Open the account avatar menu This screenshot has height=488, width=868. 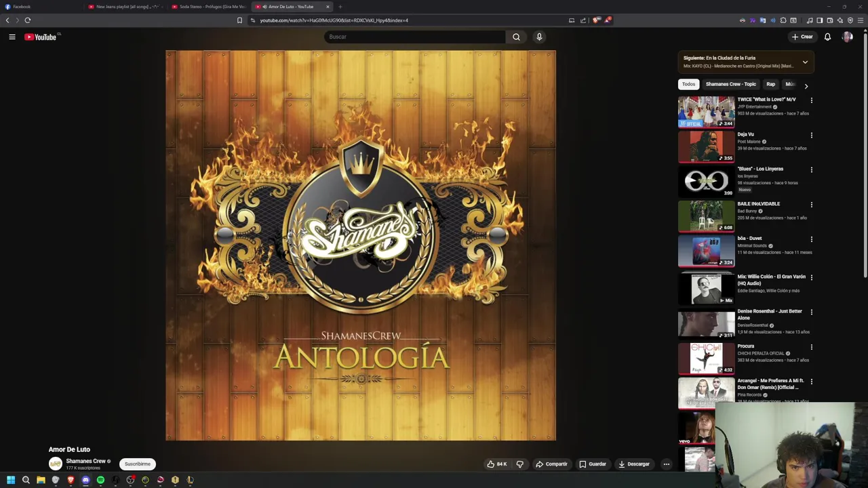coord(847,37)
